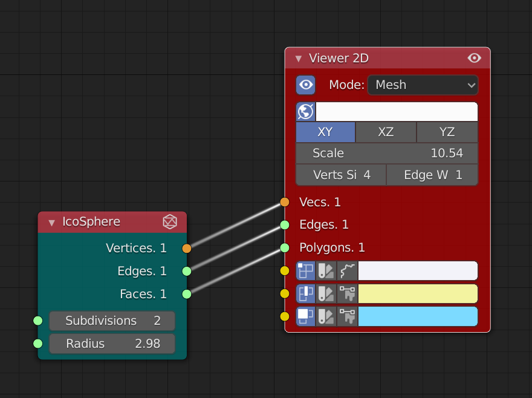Switch to the YZ projection tab

coord(447,131)
